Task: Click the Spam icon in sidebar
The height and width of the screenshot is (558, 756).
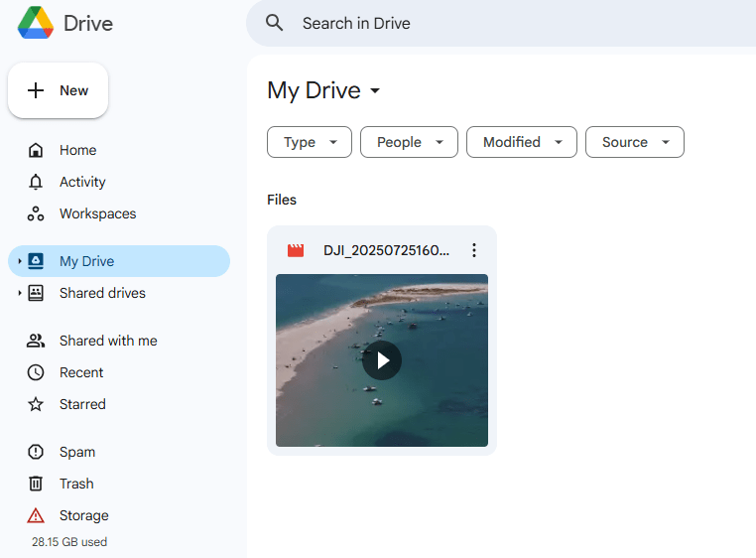Action: tap(36, 452)
